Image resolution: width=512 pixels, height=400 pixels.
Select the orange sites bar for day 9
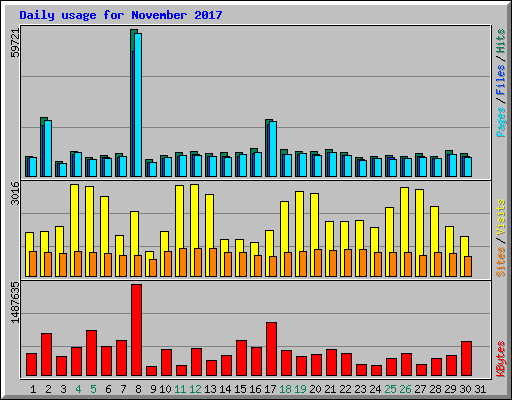(x=153, y=268)
